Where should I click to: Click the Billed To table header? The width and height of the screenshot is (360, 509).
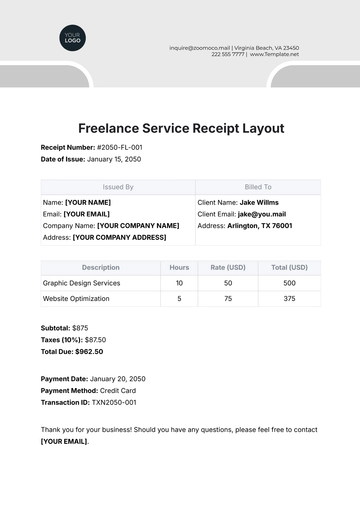click(258, 187)
